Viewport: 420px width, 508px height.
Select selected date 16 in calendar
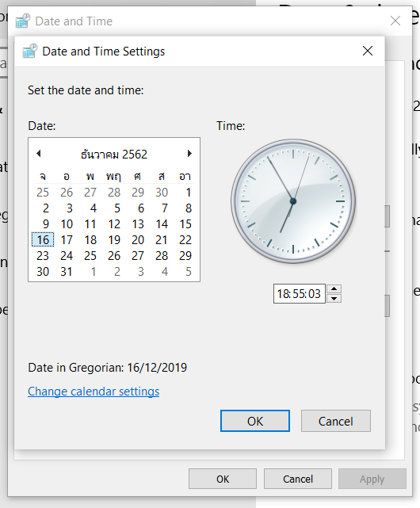click(43, 240)
